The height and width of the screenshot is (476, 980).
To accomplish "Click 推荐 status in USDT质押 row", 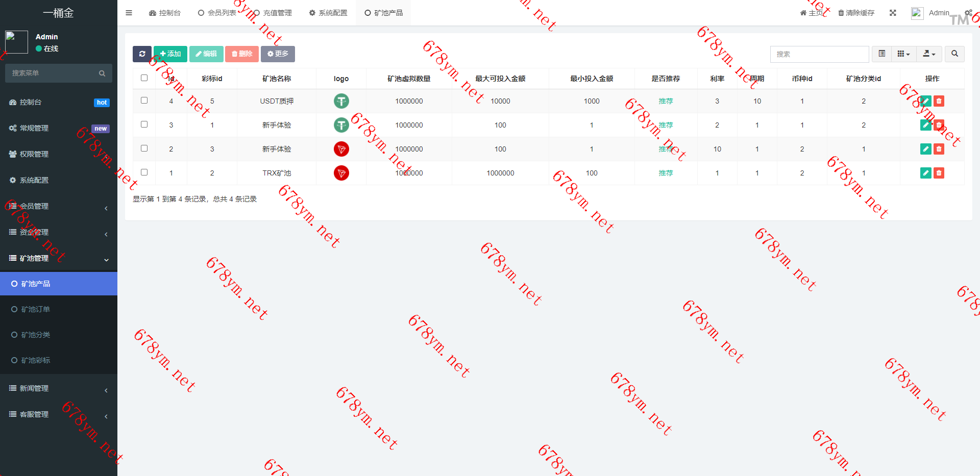I will (666, 101).
